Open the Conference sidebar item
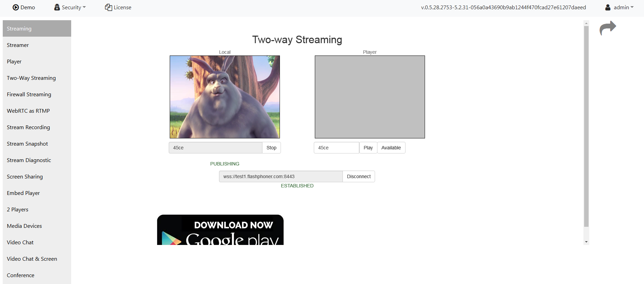Image resolution: width=644 pixels, height=284 pixels. click(x=21, y=275)
